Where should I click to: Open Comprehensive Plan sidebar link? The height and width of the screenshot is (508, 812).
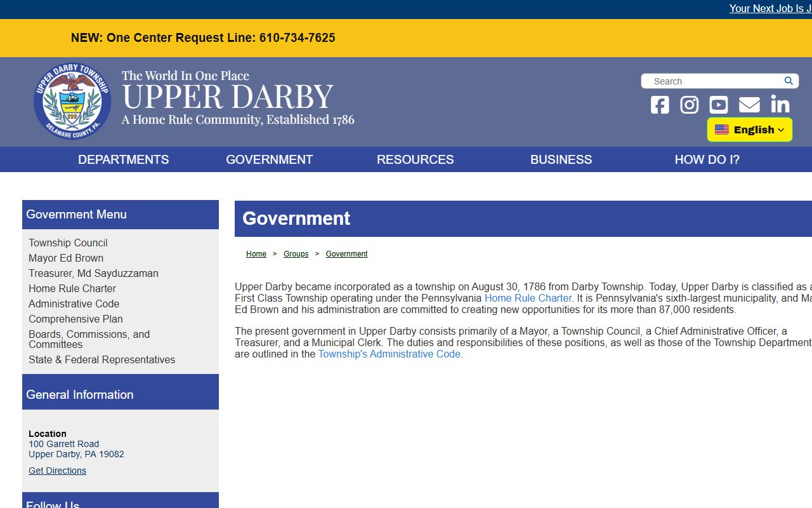click(x=75, y=319)
